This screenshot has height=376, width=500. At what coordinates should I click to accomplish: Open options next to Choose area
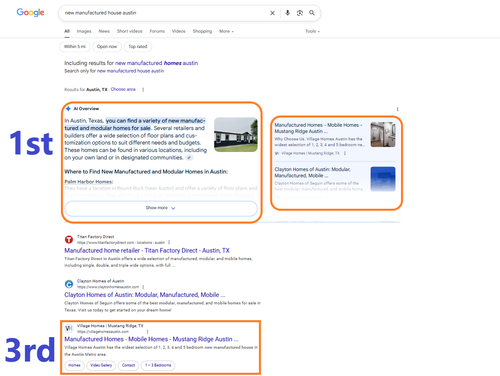click(x=143, y=90)
